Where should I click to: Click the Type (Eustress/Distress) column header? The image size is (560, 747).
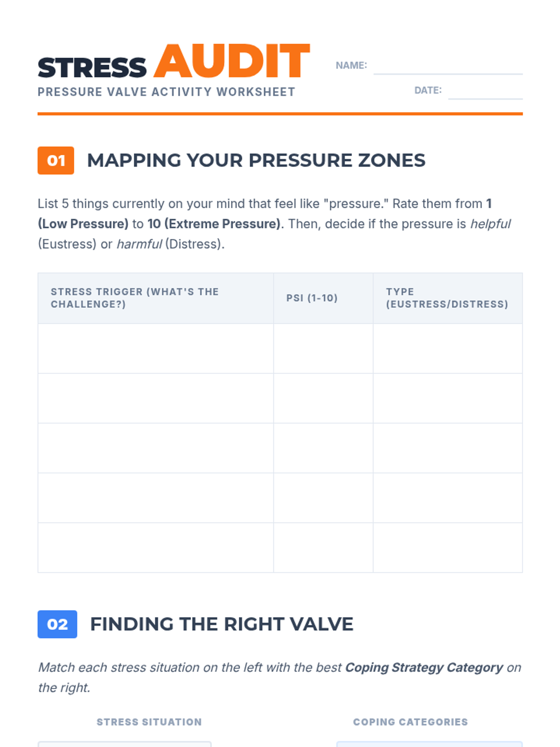pyautogui.click(x=448, y=298)
